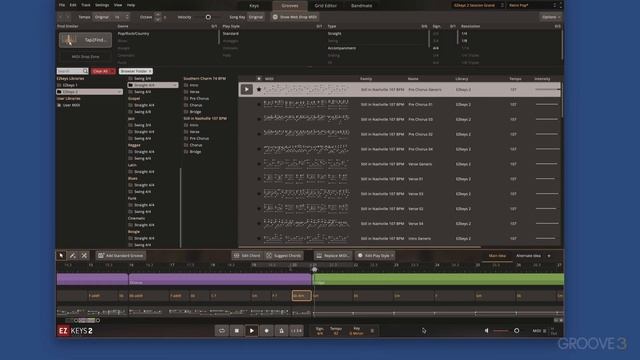Screen dimensions: 640x360
Task: Add a new idea tab with plus icon
Action: (549, 256)
